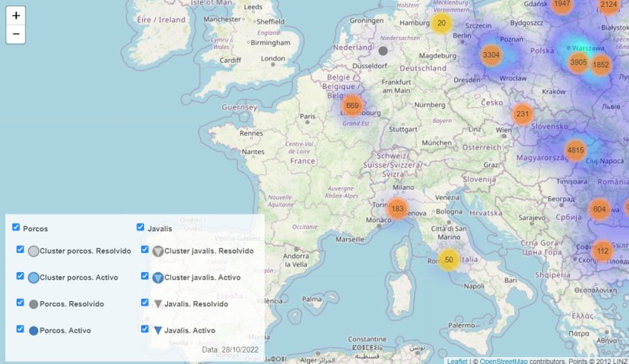Open the yellow 50 cluster near Roma

[x=449, y=260]
